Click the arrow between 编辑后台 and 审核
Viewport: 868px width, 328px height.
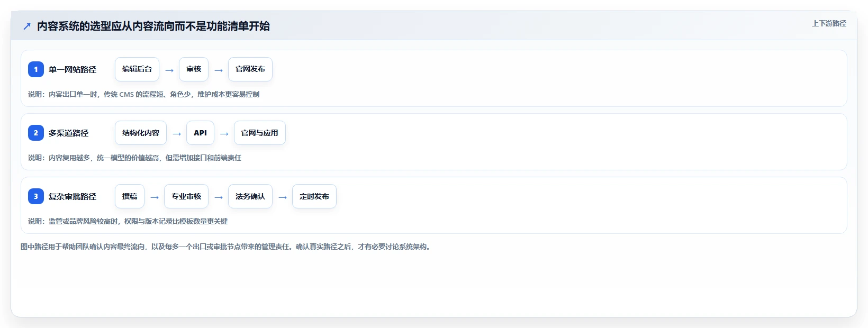pyautogui.click(x=169, y=70)
